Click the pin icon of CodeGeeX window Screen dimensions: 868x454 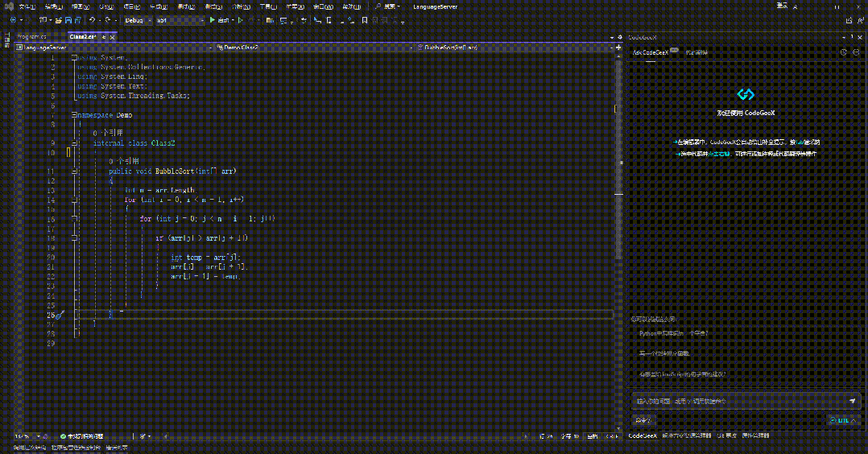851,37
